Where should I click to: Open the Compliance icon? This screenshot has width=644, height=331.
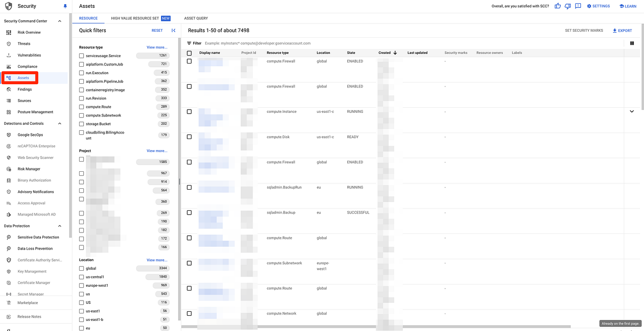(x=9, y=66)
